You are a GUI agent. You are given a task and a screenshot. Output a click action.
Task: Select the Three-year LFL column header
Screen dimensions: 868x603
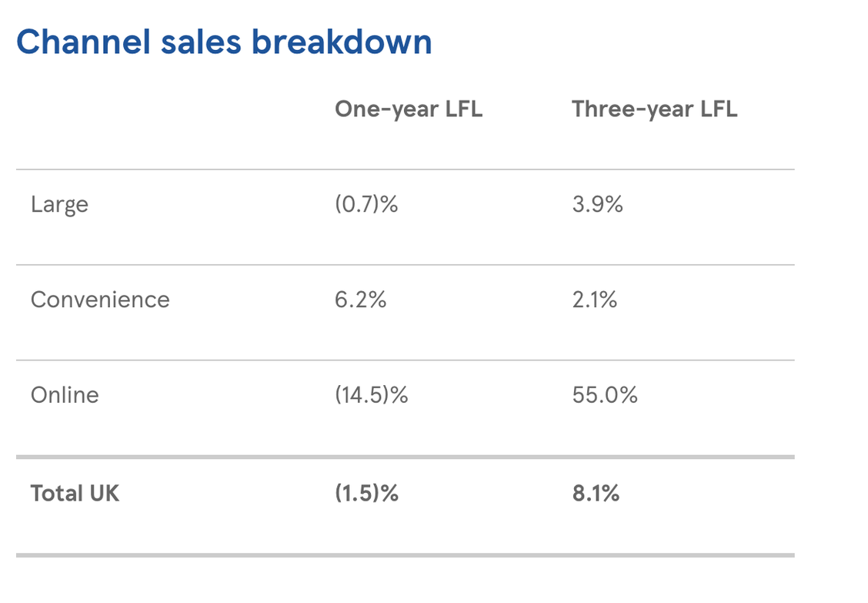(x=654, y=109)
